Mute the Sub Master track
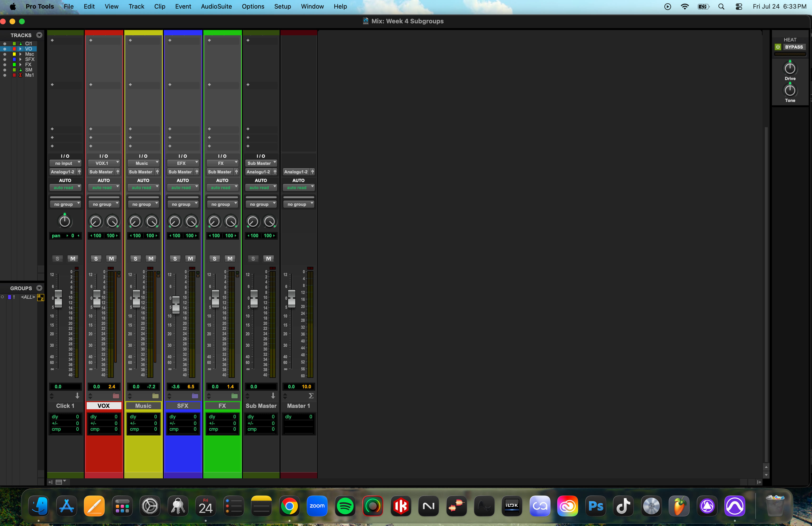 (269, 259)
